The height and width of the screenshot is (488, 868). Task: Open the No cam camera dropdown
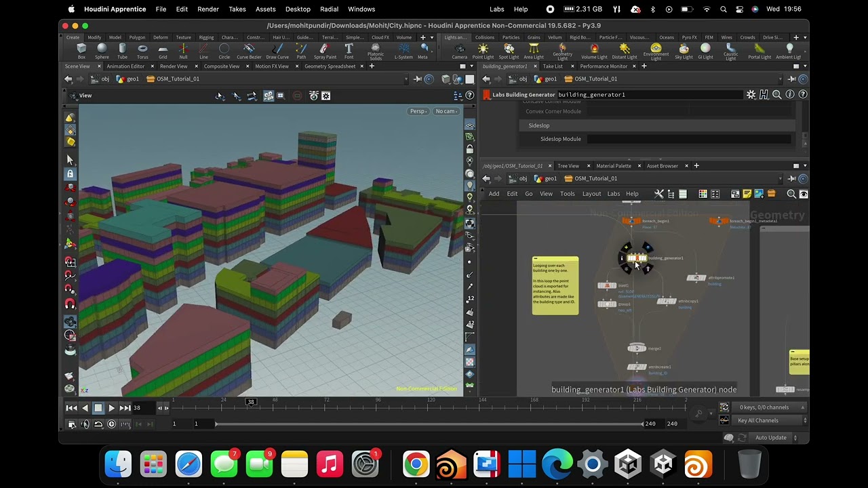tap(446, 111)
